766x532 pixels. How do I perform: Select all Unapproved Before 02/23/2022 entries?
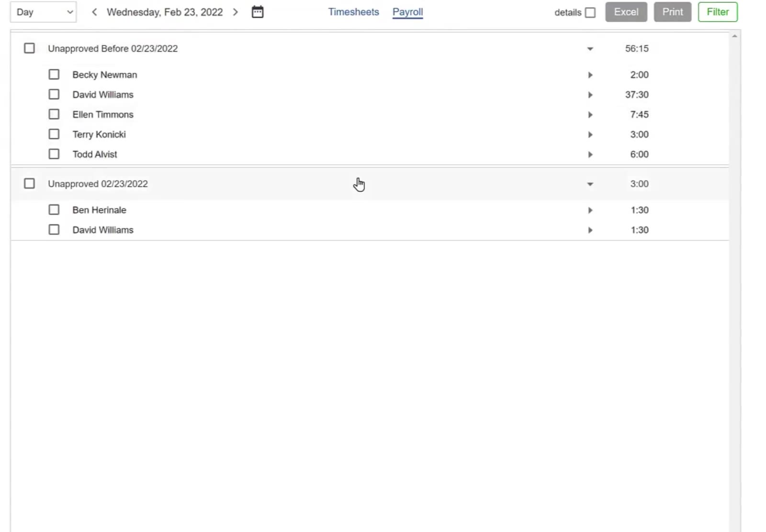(x=29, y=48)
